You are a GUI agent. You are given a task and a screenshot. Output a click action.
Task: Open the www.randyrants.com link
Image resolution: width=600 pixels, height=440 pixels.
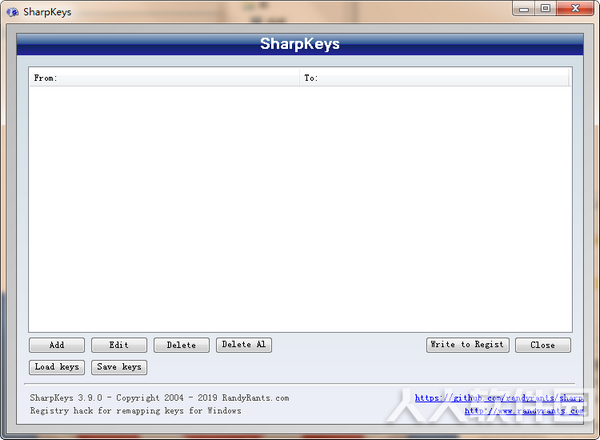(524, 411)
